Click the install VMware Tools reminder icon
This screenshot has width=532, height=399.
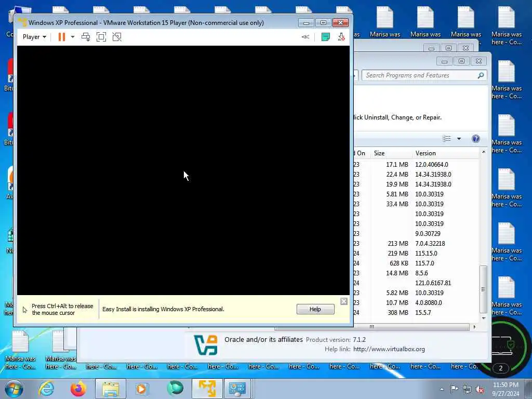click(x=341, y=37)
